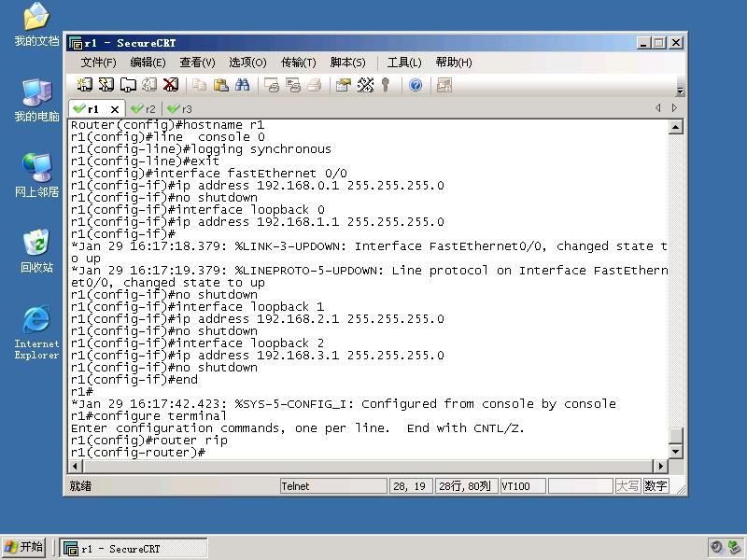Open the 传输(T) menu
The height and width of the screenshot is (560, 747).
coord(298,63)
